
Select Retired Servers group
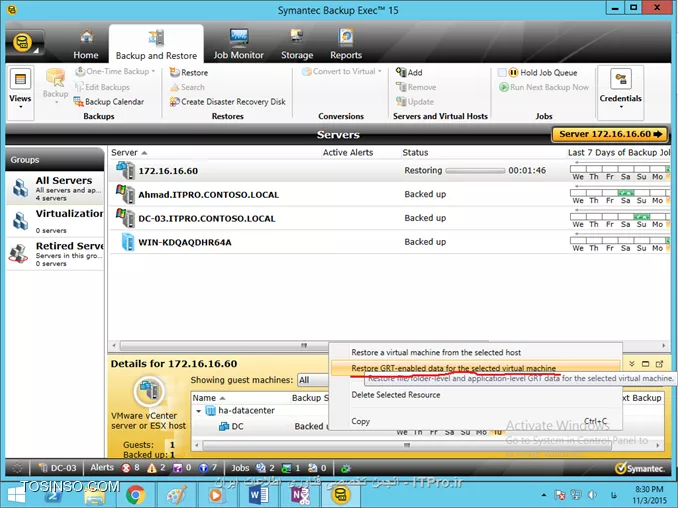coord(55,254)
